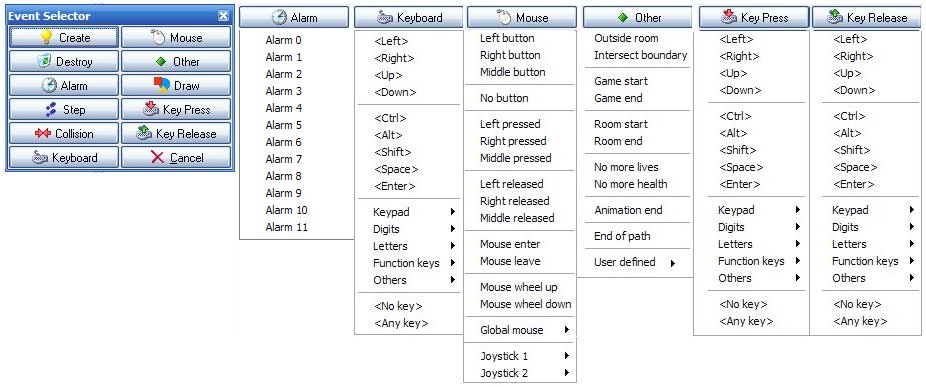Select Alarm 5 from the Alarm list

click(283, 125)
